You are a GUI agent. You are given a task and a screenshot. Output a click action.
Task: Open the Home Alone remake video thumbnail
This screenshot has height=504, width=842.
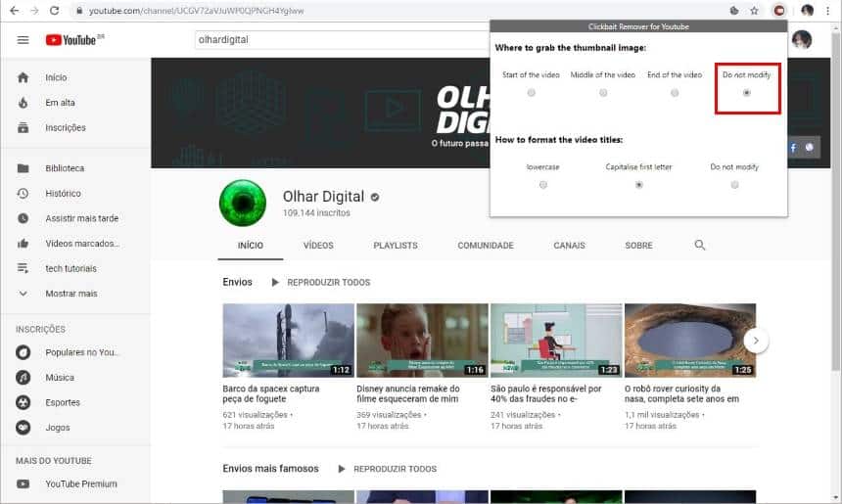(x=422, y=341)
